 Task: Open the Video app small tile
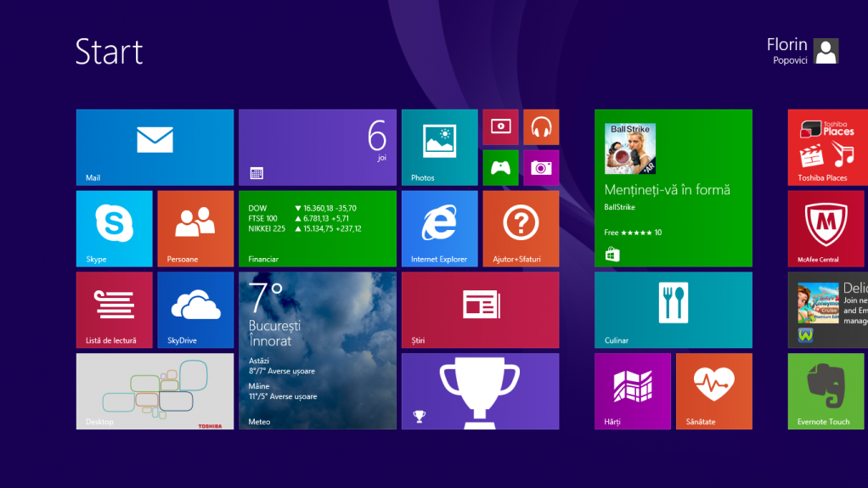coord(500,127)
